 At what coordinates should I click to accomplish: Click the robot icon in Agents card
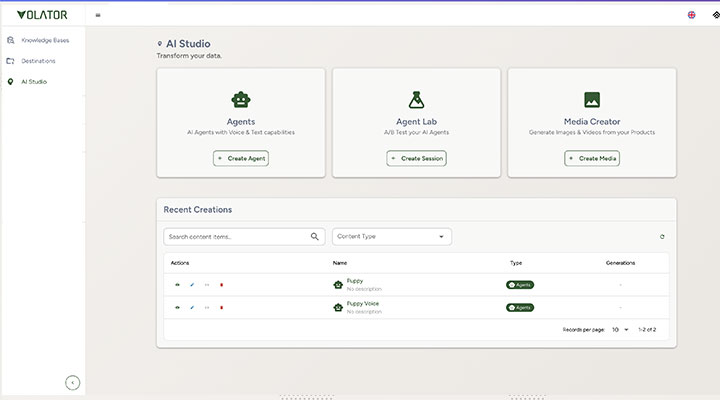240,100
